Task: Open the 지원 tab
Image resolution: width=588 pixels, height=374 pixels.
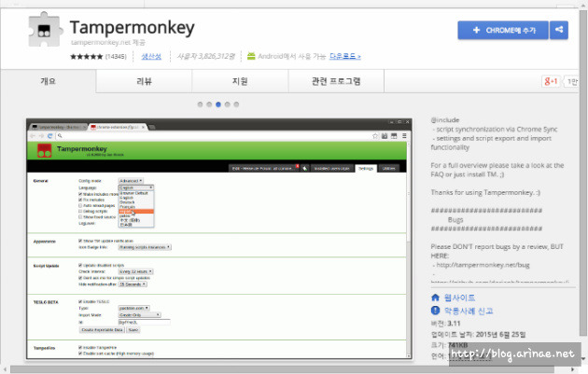Action: [240, 81]
